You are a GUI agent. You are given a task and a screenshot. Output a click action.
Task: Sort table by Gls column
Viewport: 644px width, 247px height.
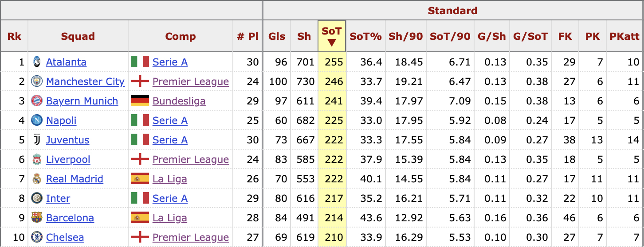[x=277, y=36]
